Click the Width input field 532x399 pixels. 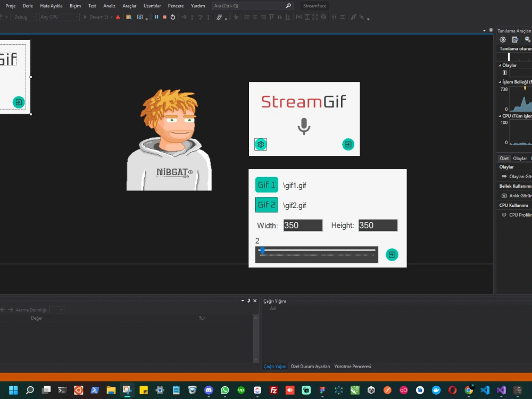(303, 225)
